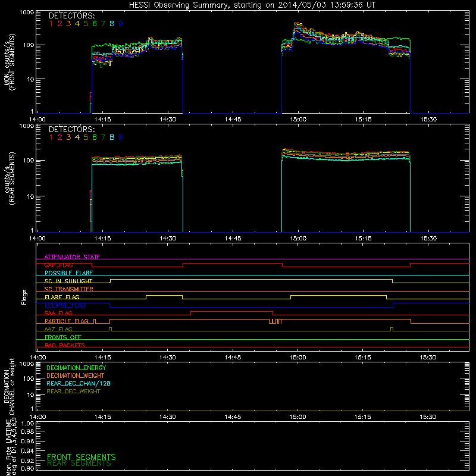
Task: Pick green detector 6 in rear segments legend
Action: [x=95, y=137]
